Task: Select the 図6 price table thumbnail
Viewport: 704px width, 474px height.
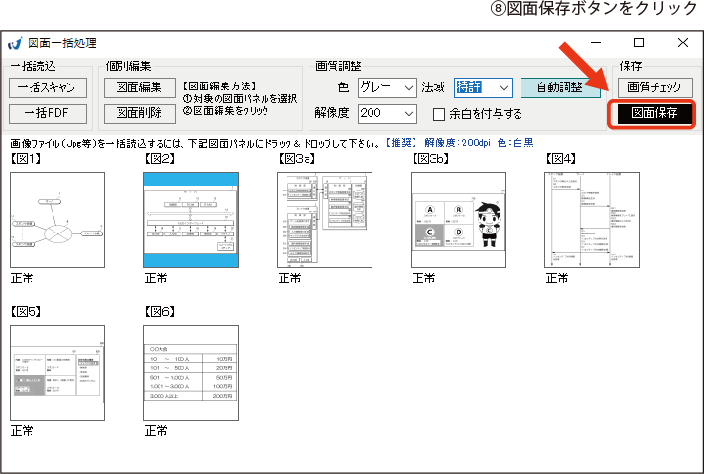Action: pos(190,372)
